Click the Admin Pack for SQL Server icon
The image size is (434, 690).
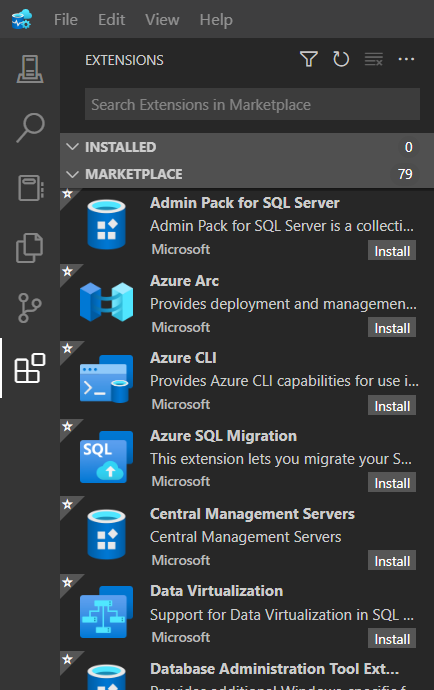click(106, 225)
